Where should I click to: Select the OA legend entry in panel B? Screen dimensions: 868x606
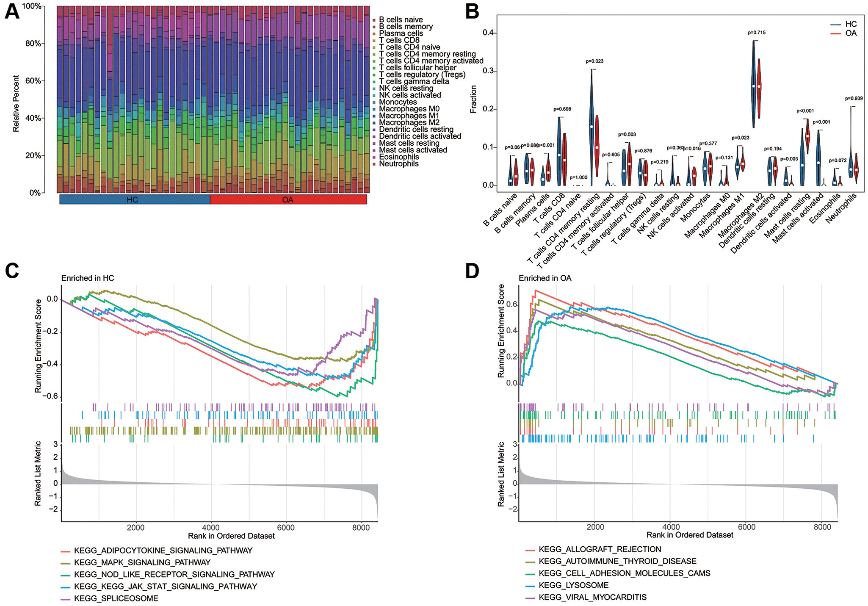(x=843, y=33)
